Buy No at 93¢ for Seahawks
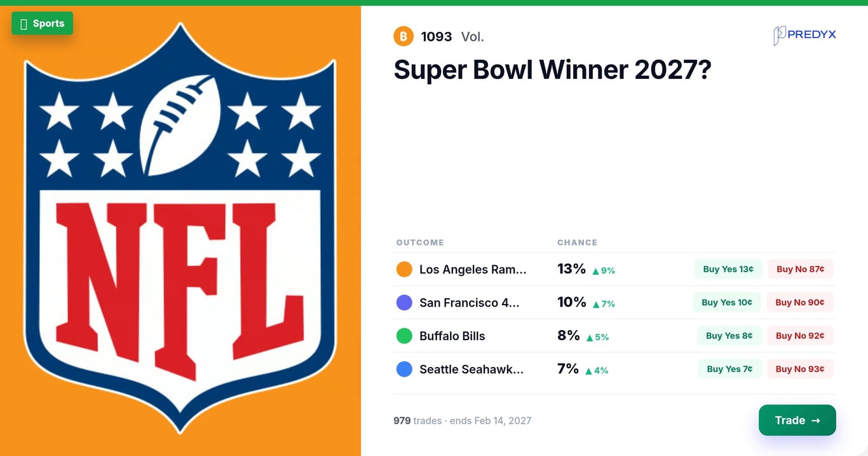868x456 pixels. coord(800,368)
